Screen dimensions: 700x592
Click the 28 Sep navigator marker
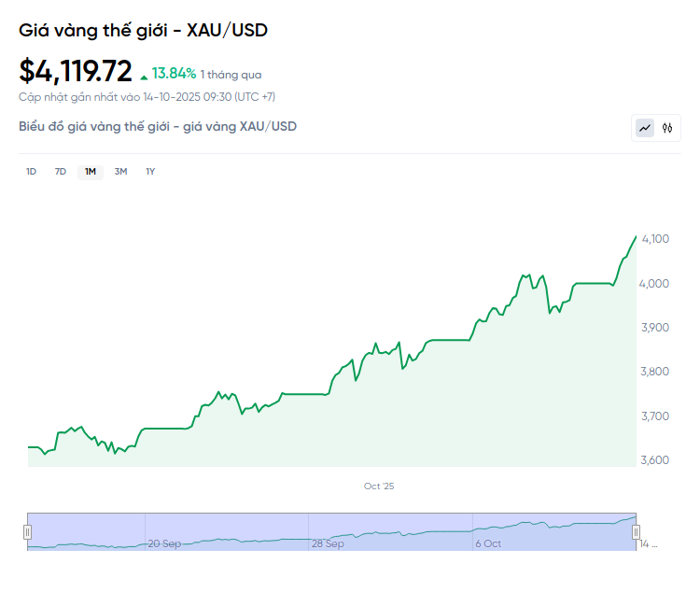328,543
